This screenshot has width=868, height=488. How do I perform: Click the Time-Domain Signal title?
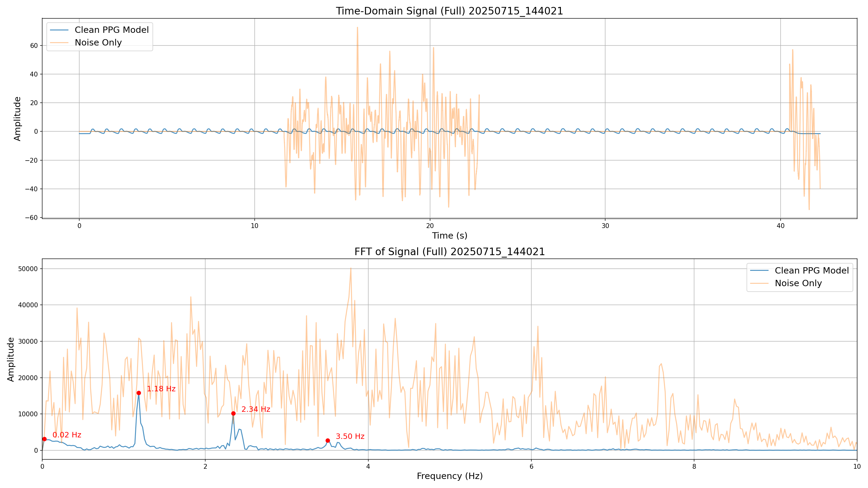(449, 11)
